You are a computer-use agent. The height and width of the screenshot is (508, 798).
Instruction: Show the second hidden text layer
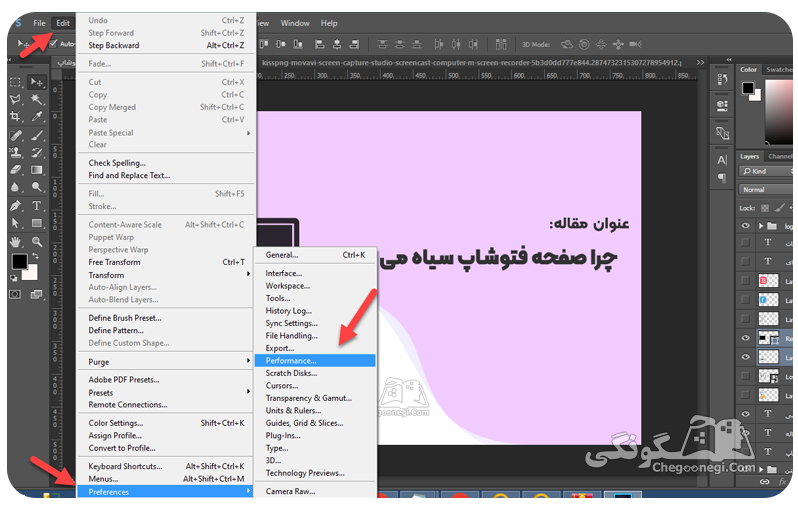click(746, 261)
